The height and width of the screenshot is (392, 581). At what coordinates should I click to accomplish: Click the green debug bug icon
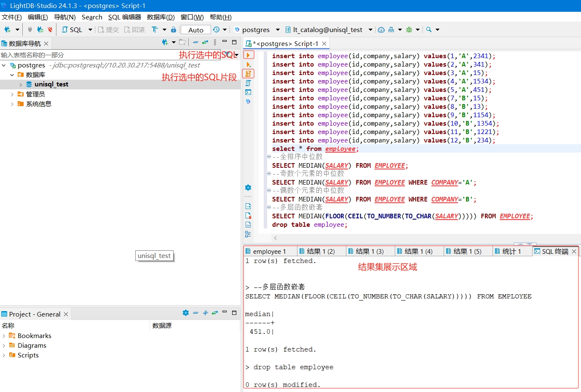(x=409, y=30)
